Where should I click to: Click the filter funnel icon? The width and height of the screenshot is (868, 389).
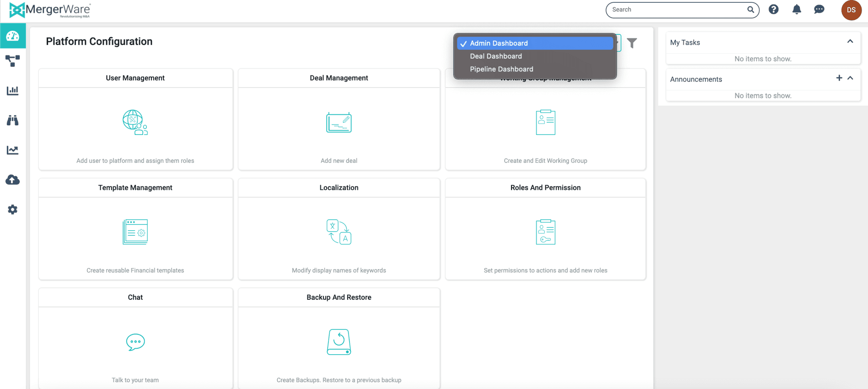632,43
